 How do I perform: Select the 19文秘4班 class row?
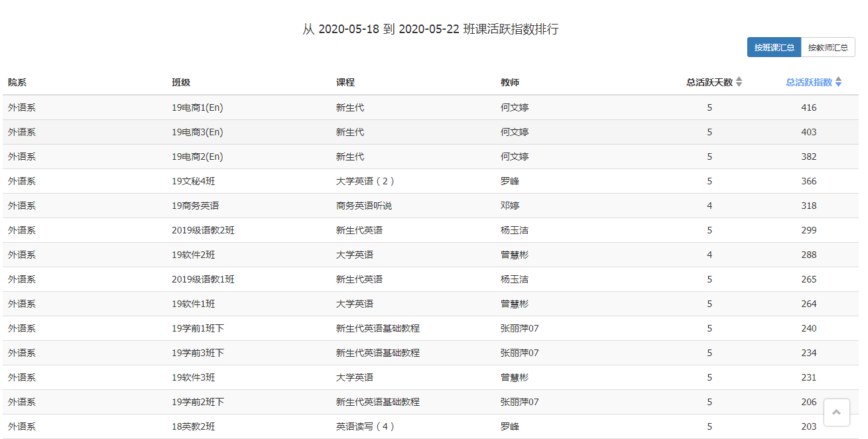pos(430,181)
